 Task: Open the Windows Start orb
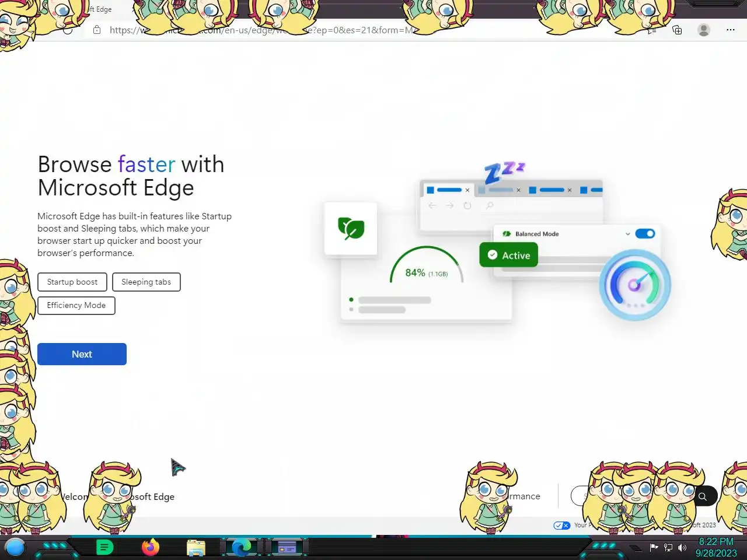tap(15, 548)
